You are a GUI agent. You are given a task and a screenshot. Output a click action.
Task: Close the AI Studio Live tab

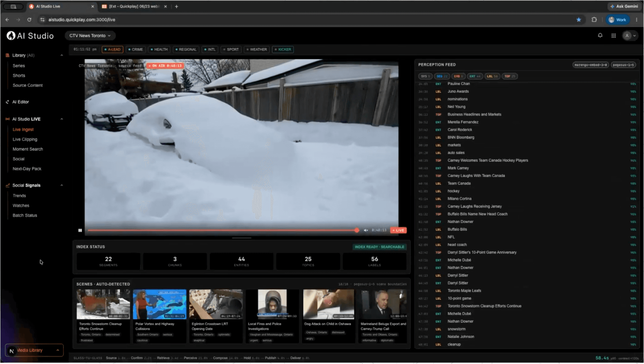(92, 6)
